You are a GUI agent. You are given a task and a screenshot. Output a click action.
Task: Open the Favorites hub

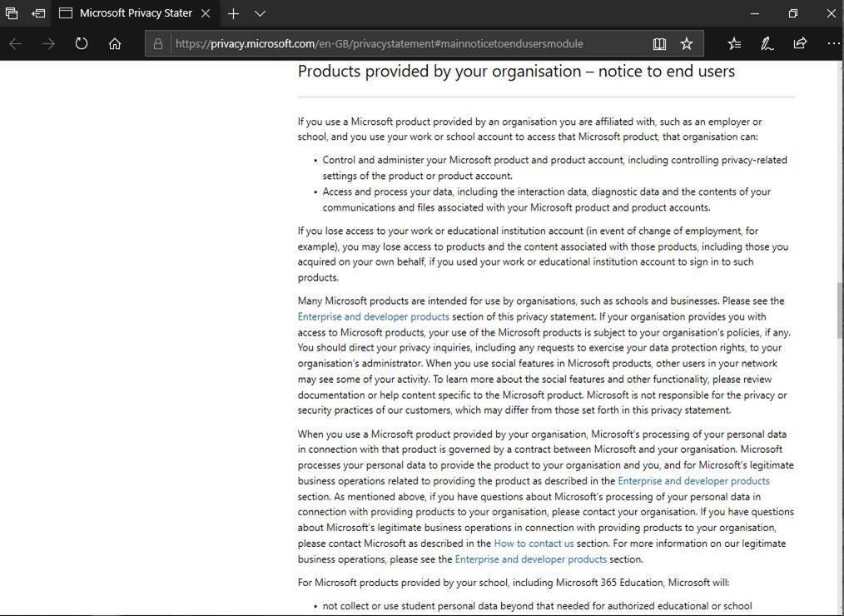[x=734, y=43]
